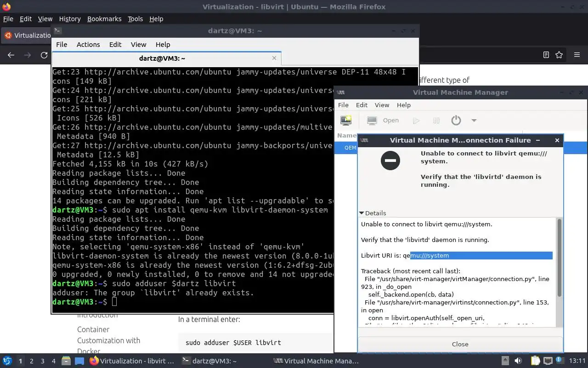This screenshot has height=368, width=588.
Task: Open the Help menu in the terminal window
Action: point(163,45)
